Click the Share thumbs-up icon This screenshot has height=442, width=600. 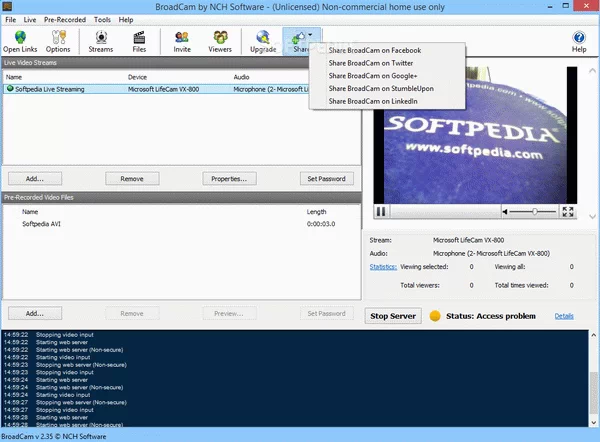(x=298, y=38)
